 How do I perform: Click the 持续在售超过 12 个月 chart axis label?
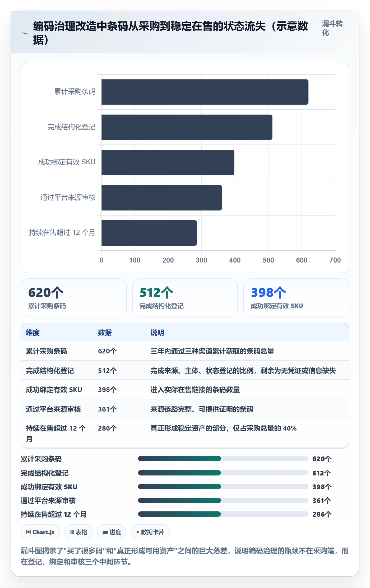pos(62,233)
